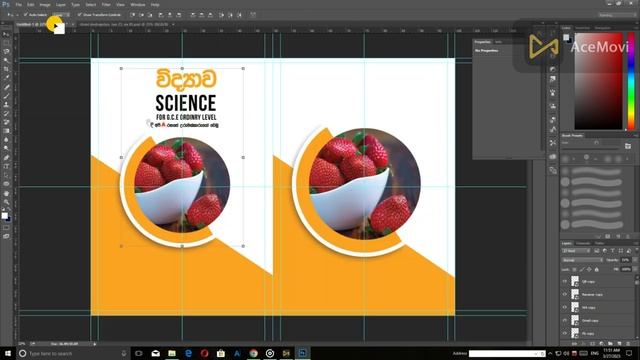Viewport: 640px width, 360px height.
Task: Select the Move tool
Action: 6,34
